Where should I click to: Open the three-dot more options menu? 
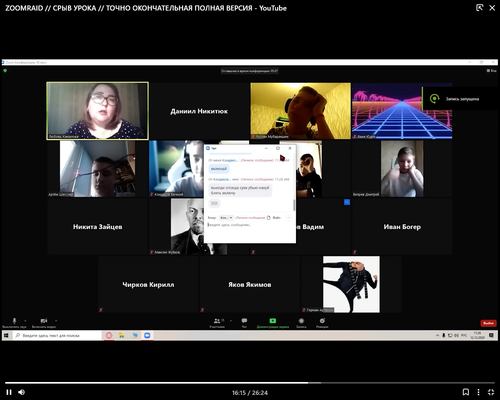[478, 392]
